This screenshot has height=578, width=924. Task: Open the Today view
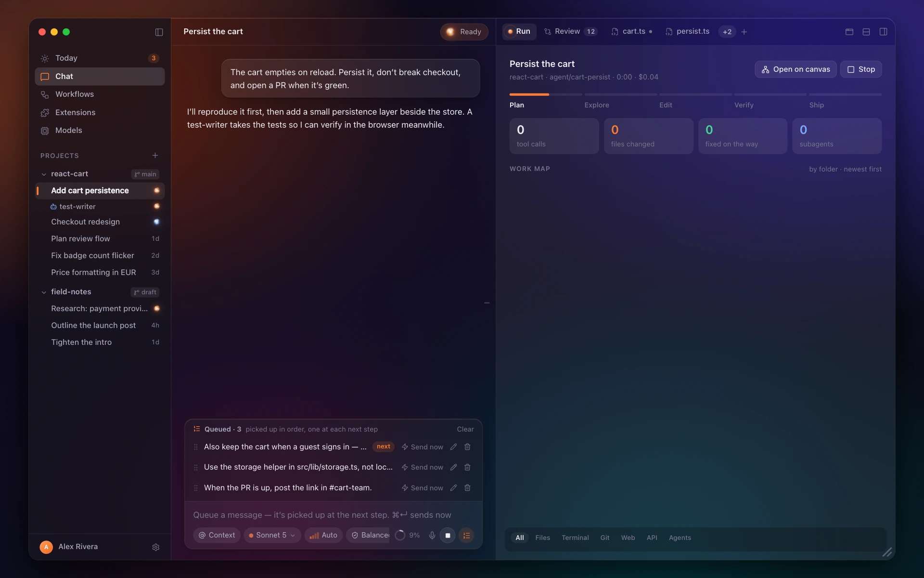[100, 58]
